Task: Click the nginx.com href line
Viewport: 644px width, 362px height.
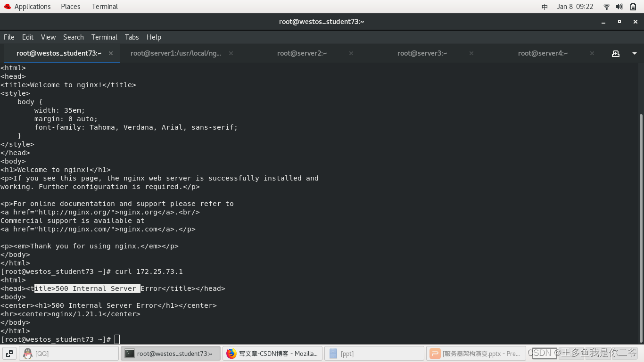Action: (x=98, y=229)
